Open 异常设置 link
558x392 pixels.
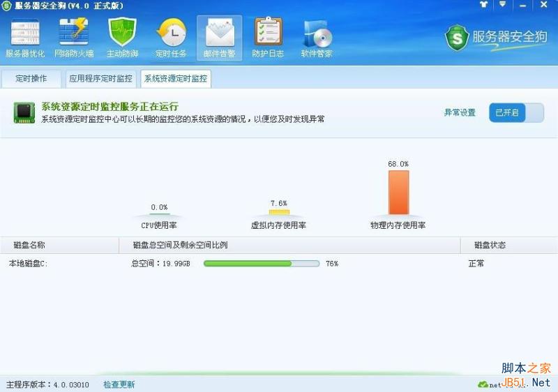point(460,113)
